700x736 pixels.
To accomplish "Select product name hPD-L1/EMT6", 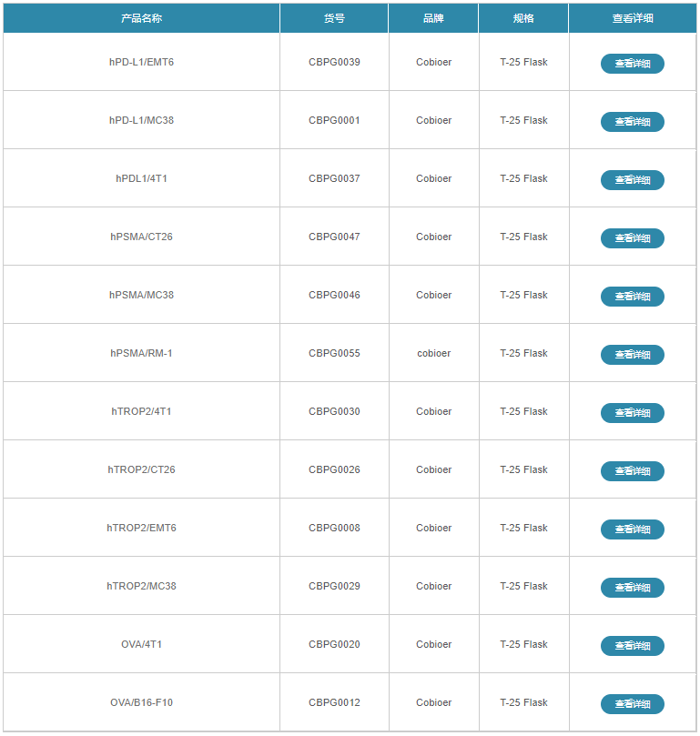I will click(141, 63).
